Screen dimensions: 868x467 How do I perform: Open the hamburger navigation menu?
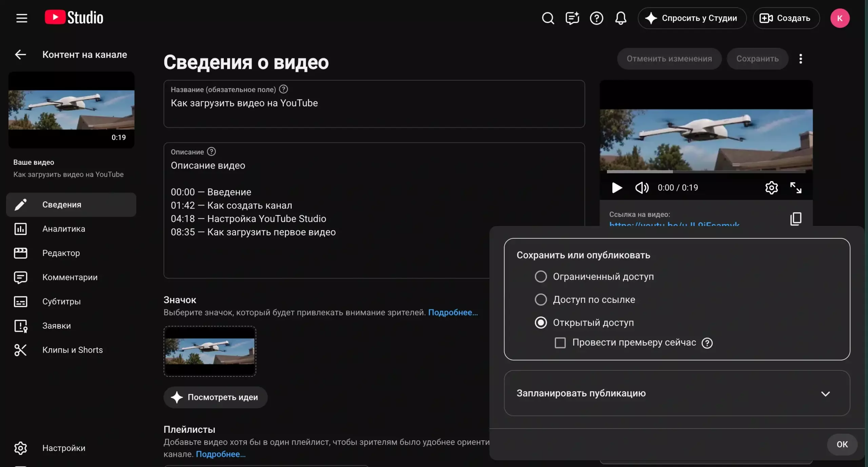tap(22, 18)
